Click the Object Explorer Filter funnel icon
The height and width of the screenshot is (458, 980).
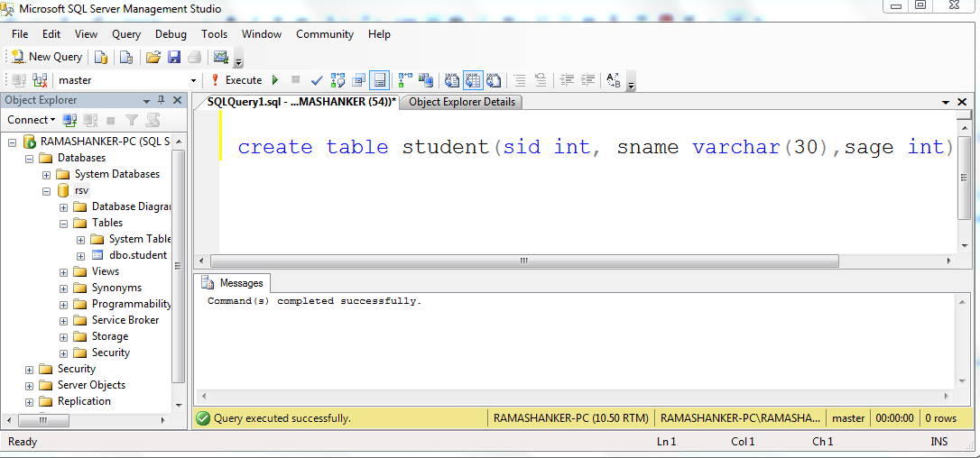131,120
